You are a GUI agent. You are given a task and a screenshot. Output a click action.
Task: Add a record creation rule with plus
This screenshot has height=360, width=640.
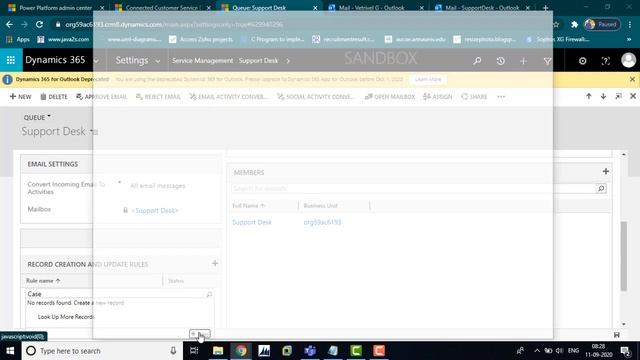215,263
